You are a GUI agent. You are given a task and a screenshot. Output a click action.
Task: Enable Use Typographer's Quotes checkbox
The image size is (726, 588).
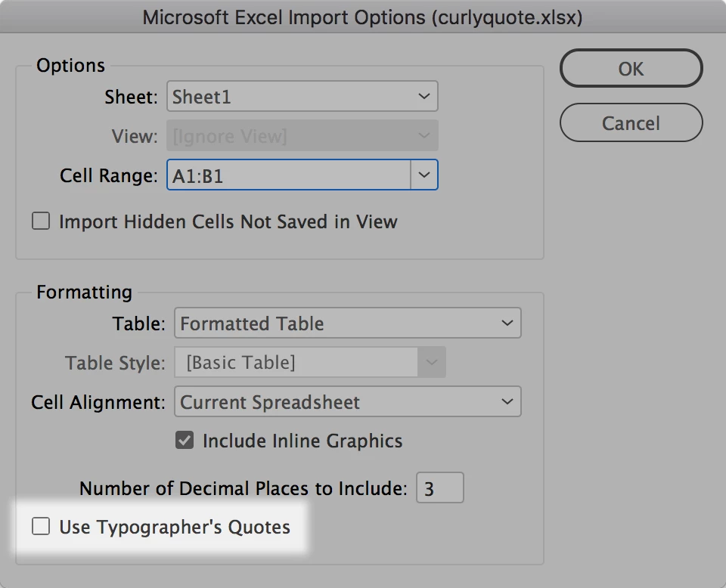[x=41, y=527]
